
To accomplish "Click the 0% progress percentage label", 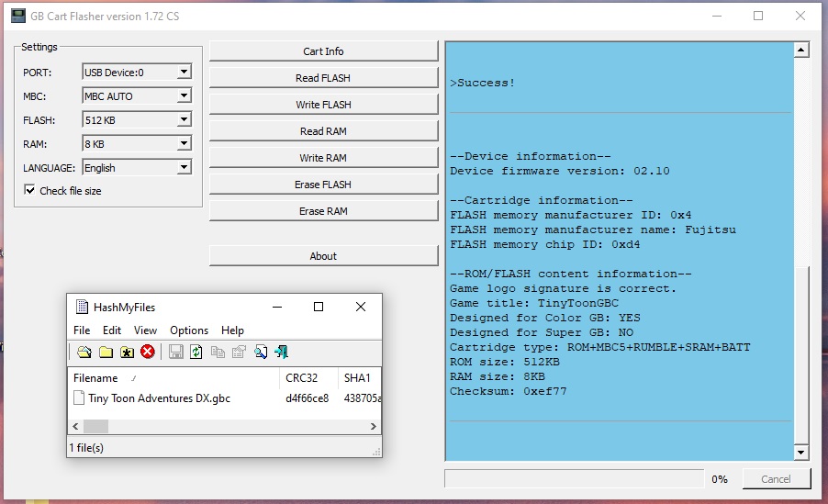I will (719, 479).
